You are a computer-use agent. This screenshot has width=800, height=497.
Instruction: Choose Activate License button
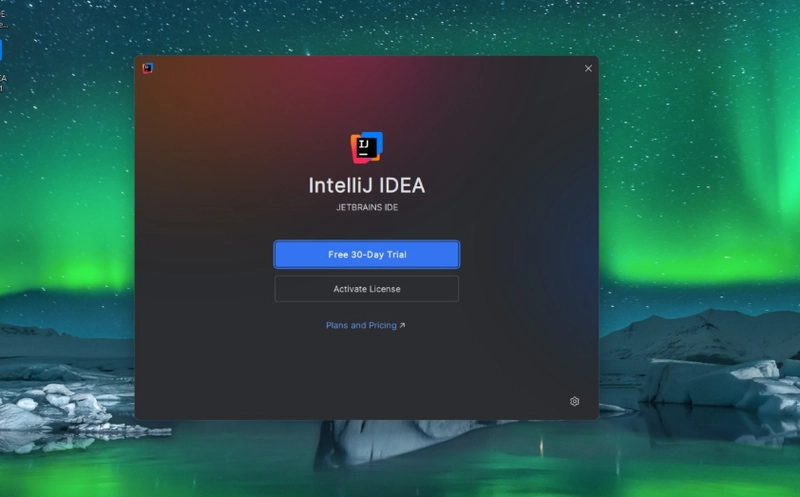coord(366,289)
